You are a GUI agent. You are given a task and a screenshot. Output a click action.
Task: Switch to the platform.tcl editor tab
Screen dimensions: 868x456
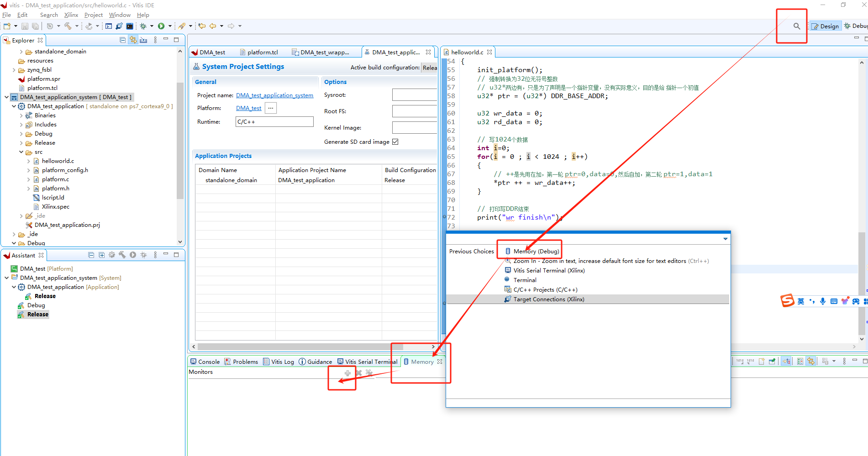tap(258, 52)
